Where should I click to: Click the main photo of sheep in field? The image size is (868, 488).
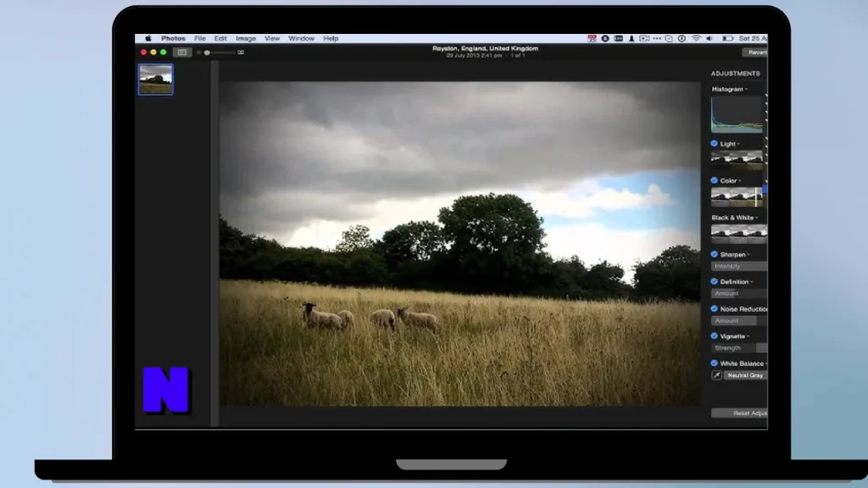click(x=460, y=244)
